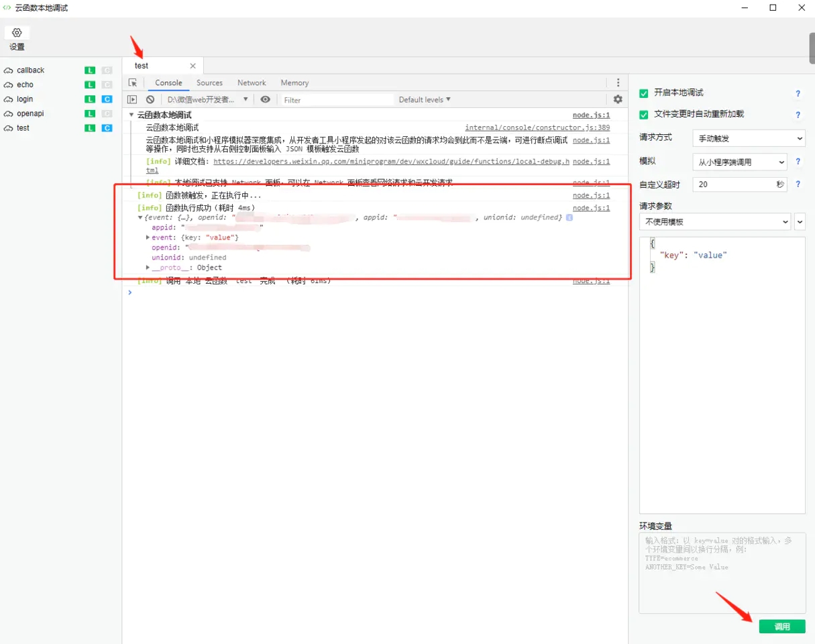Screen dimensions: 815x644
Task: Select the login function in list
Action: tap(25, 99)
